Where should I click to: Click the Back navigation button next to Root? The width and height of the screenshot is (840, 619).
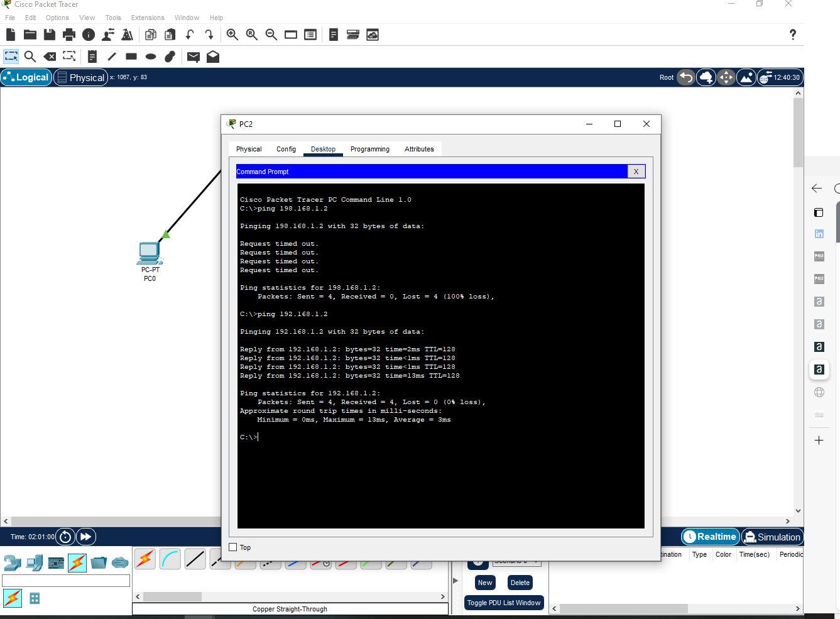click(x=686, y=77)
